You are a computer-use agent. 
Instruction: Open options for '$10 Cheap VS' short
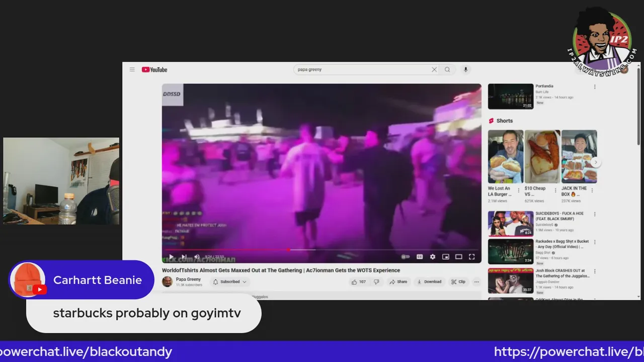(555, 191)
